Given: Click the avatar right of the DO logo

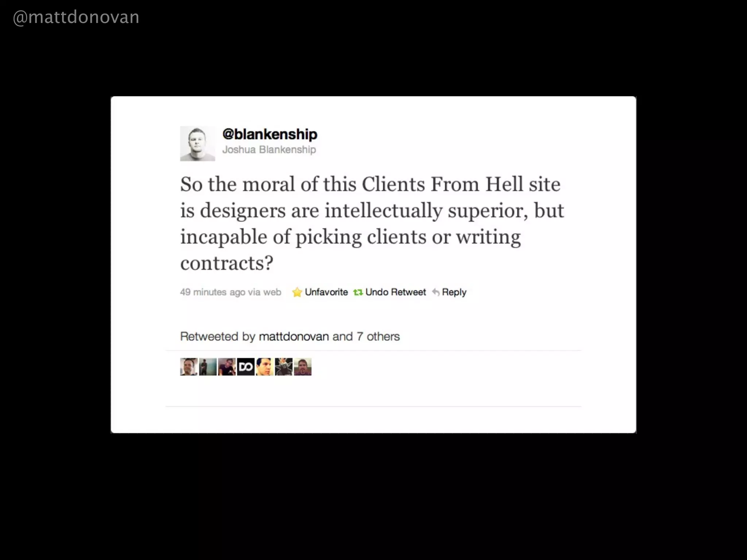Looking at the screenshot, I should (265, 367).
